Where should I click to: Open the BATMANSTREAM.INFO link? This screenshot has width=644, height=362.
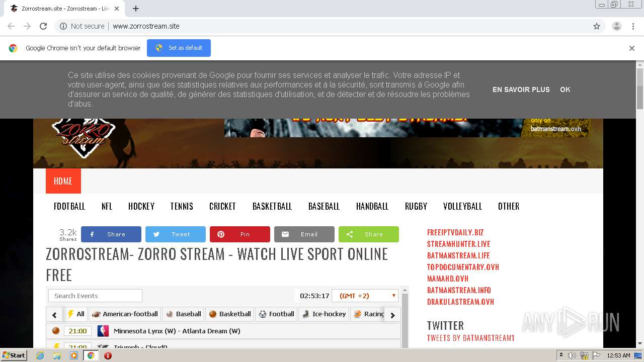pos(459,290)
